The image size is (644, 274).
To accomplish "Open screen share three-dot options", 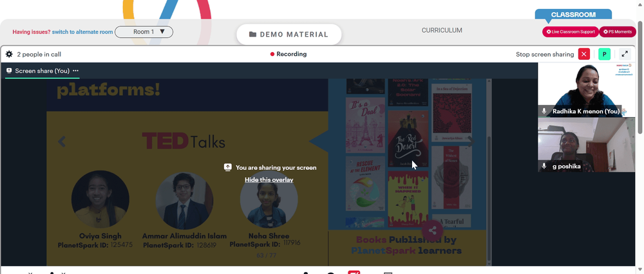I will (75, 71).
